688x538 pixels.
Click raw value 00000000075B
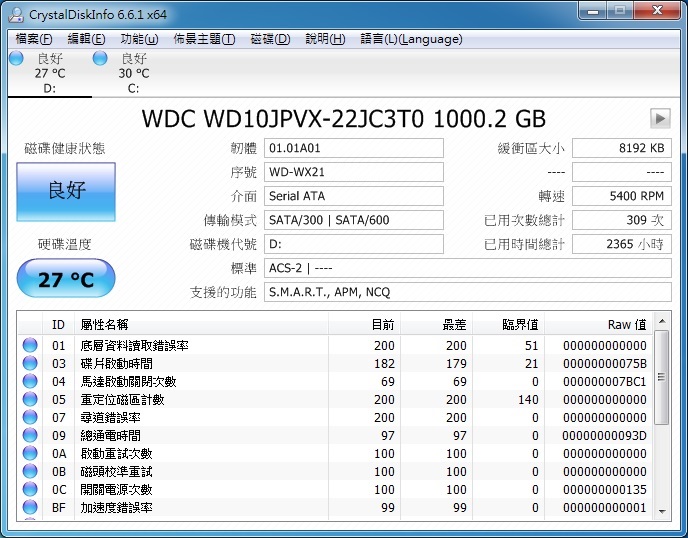[x=605, y=363]
